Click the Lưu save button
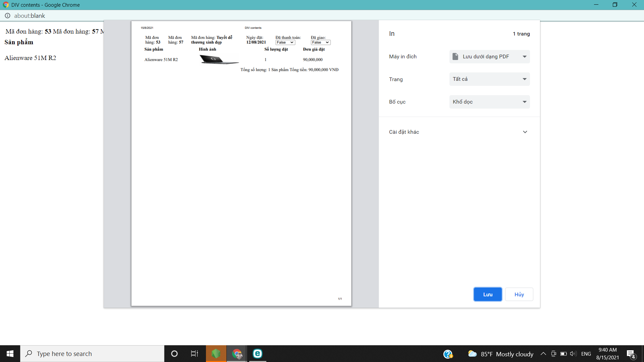This screenshot has height=362, width=644. (x=487, y=294)
